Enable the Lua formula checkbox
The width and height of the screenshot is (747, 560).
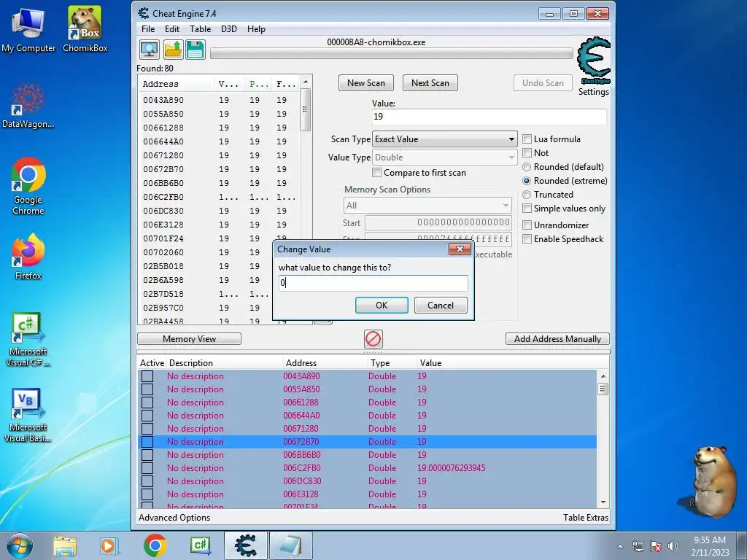pyautogui.click(x=527, y=139)
